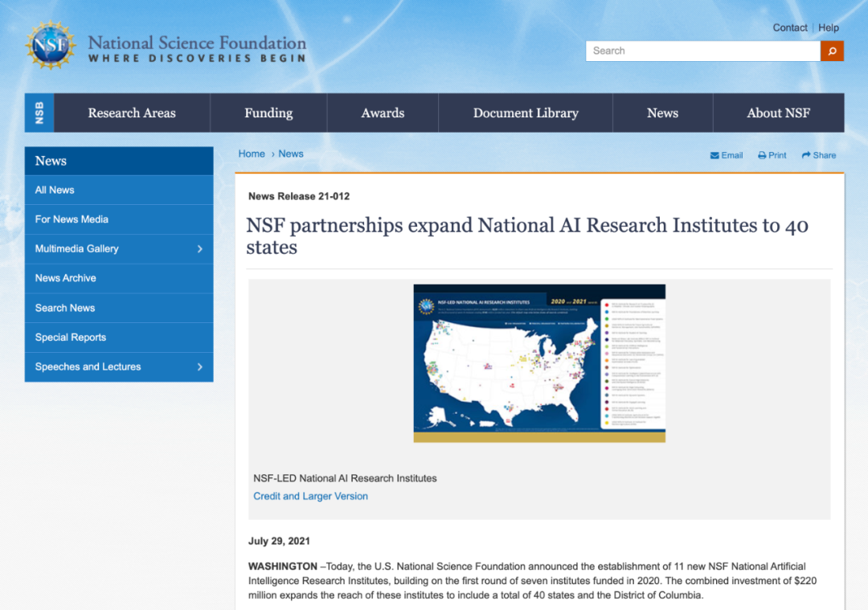The image size is (868, 610).
Task: Click the Print text link
Action: 777,156
